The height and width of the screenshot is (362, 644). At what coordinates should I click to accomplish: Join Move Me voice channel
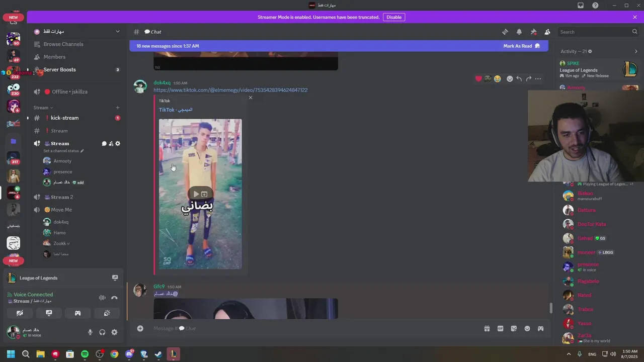pos(76,210)
